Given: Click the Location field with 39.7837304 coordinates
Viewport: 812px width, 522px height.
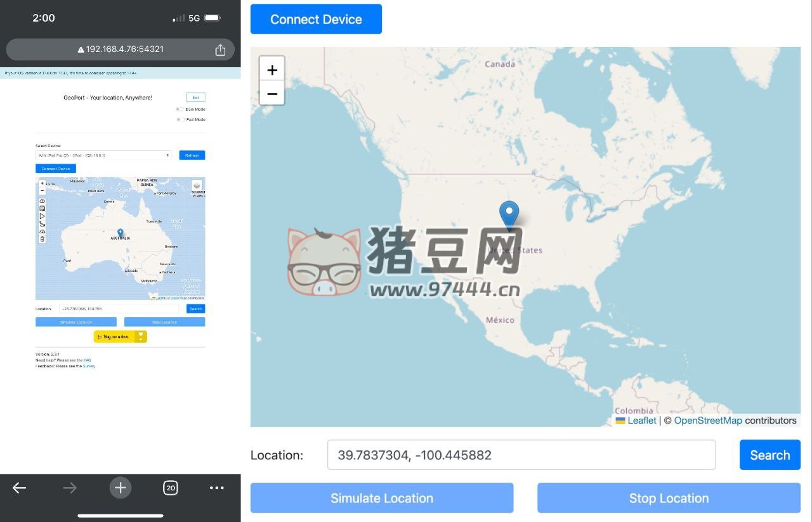Looking at the screenshot, I should click(x=521, y=455).
